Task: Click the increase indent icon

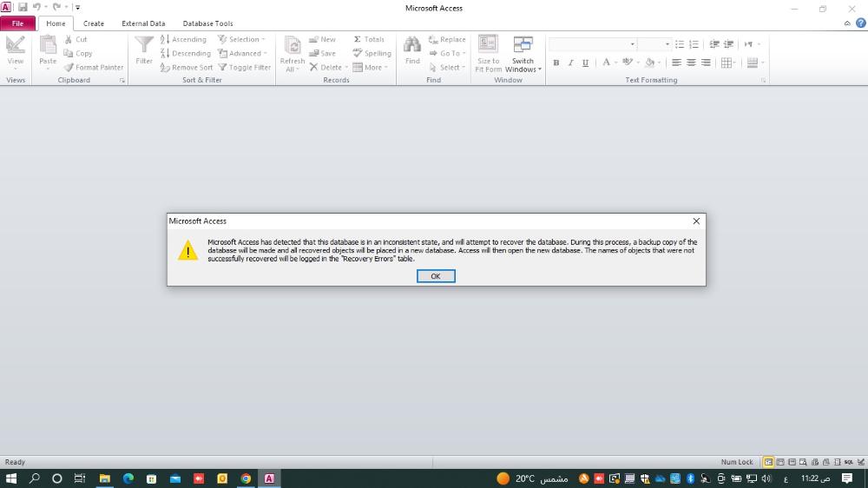Action: click(x=729, y=44)
